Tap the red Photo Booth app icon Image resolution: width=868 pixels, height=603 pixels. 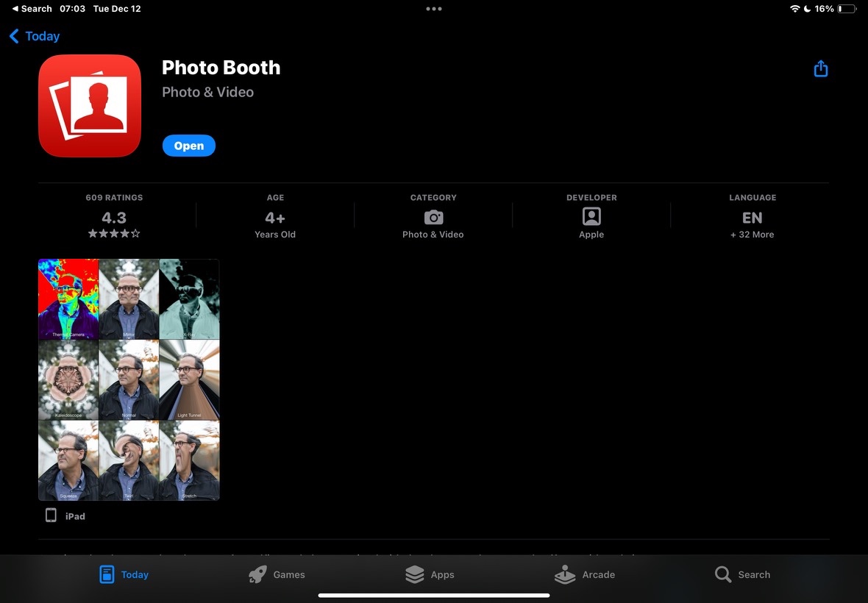pyautogui.click(x=90, y=106)
